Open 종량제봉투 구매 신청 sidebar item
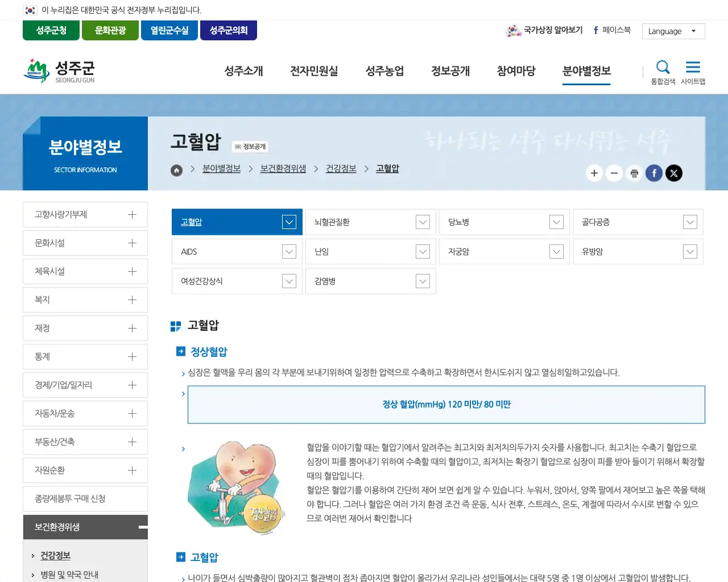728x582 pixels. pos(85,499)
